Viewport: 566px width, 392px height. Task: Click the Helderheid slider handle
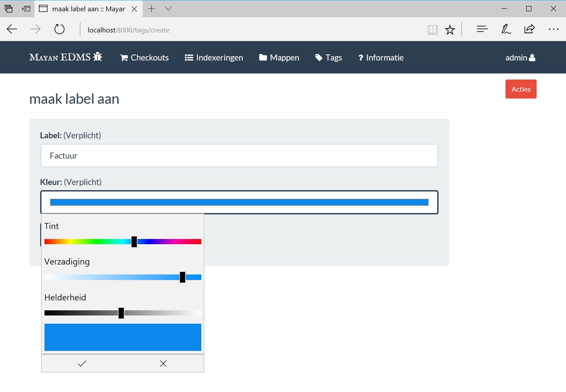pos(121,313)
